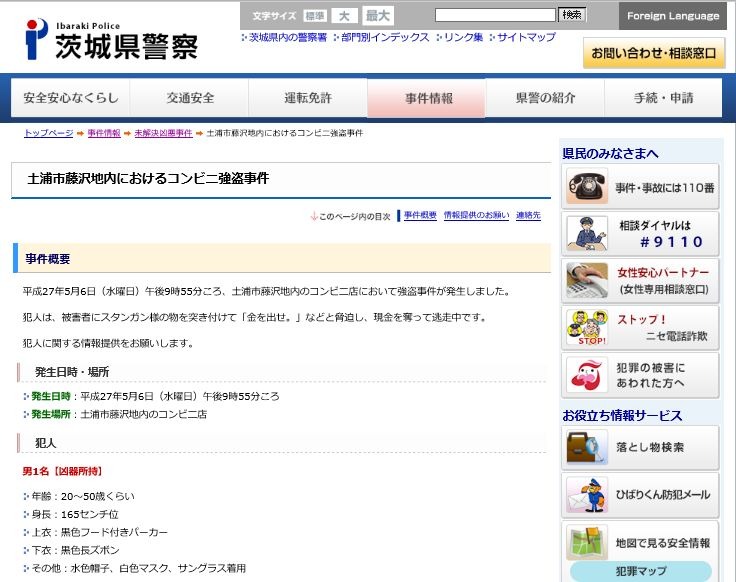
Task: Open the 犯罪の被害にあわれた方へ banner
Action: 640,375
